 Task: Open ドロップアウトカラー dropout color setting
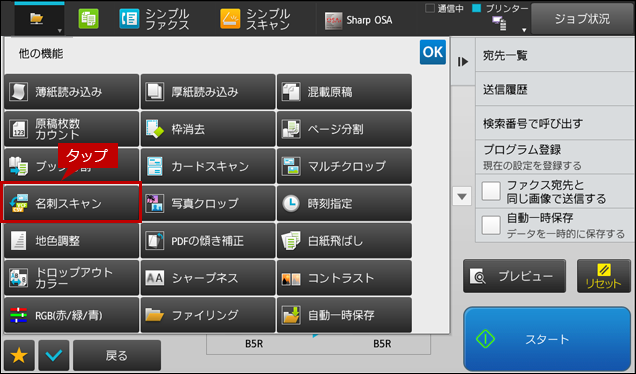71,278
